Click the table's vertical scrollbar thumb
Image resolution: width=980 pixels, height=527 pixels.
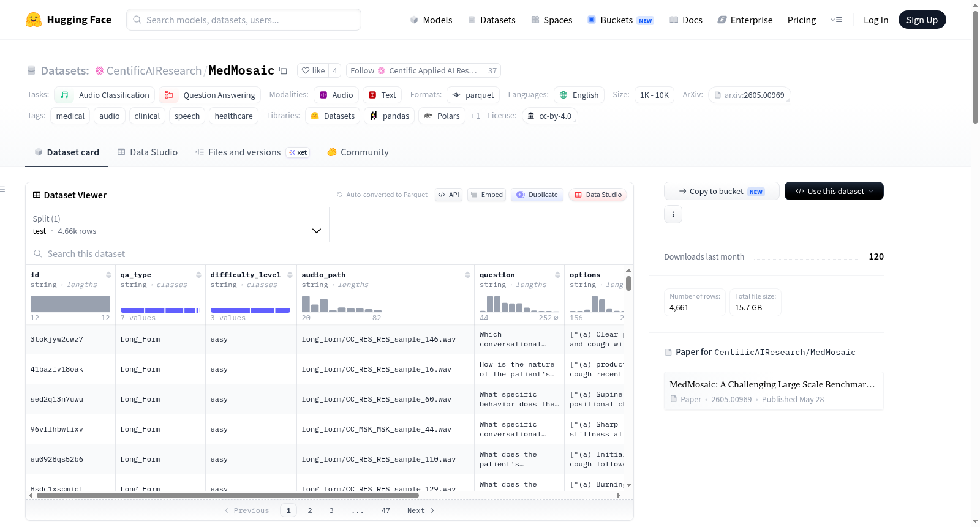[628, 283]
